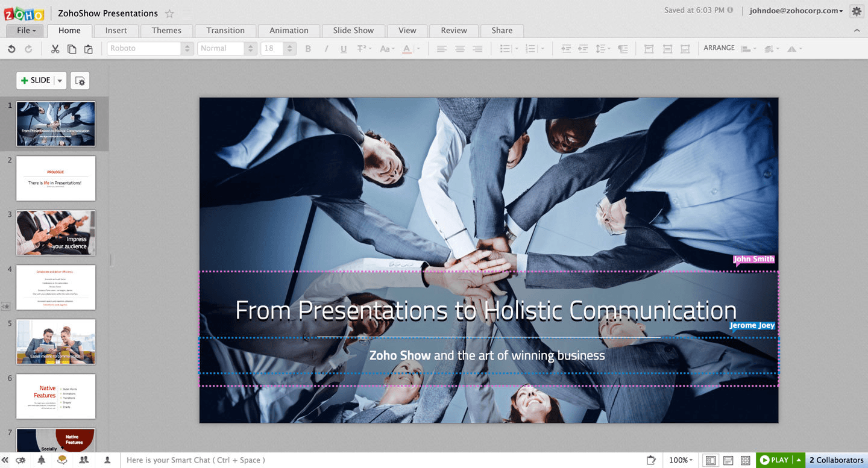Align text left
This screenshot has width=868, height=468.
pos(442,49)
